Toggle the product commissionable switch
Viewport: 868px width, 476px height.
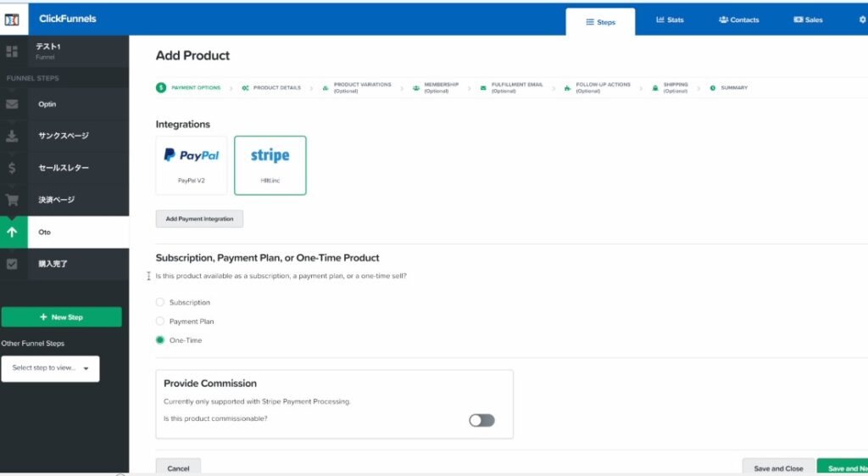[481, 420]
